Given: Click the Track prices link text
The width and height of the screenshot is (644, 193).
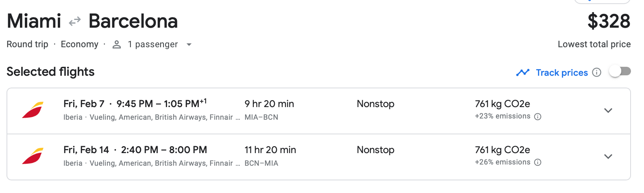Looking at the screenshot, I should pos(562,72).
